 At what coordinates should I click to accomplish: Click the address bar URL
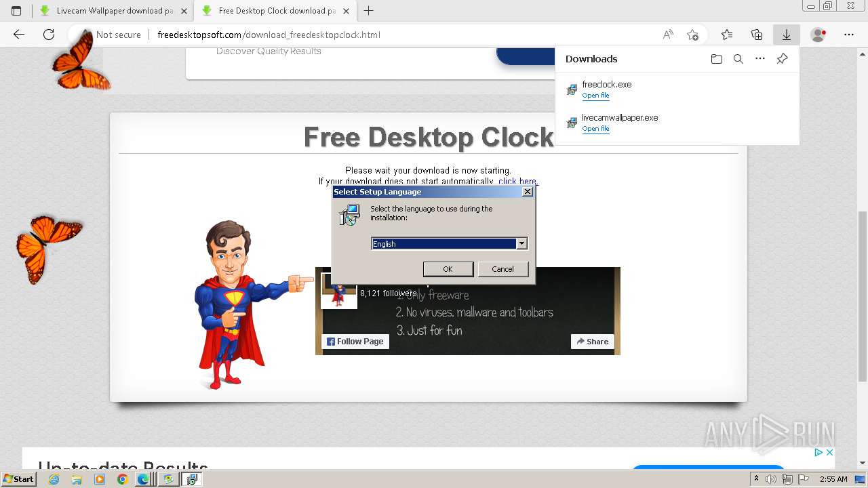coord(269,35)
